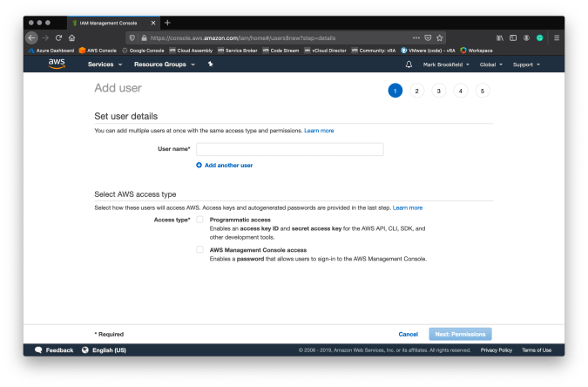
Task: Expand the Services dropdown menu
Action: point(105,64)
